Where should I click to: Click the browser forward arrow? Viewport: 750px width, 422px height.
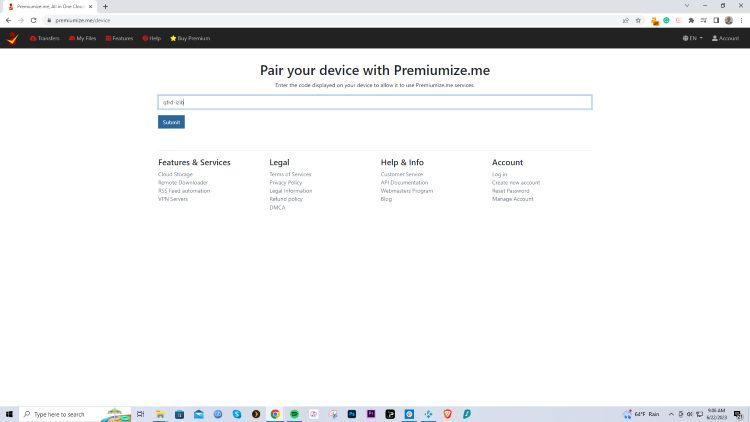(x=21, y=20)
